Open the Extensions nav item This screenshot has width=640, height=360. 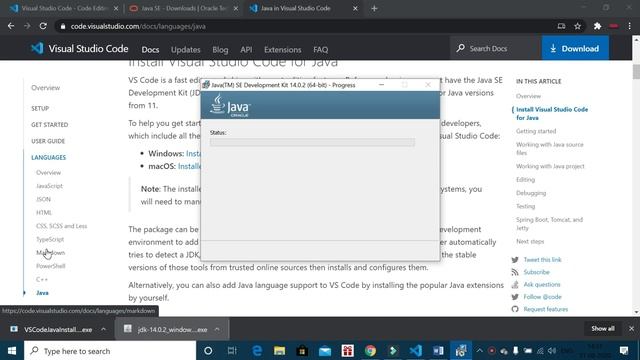282,49
